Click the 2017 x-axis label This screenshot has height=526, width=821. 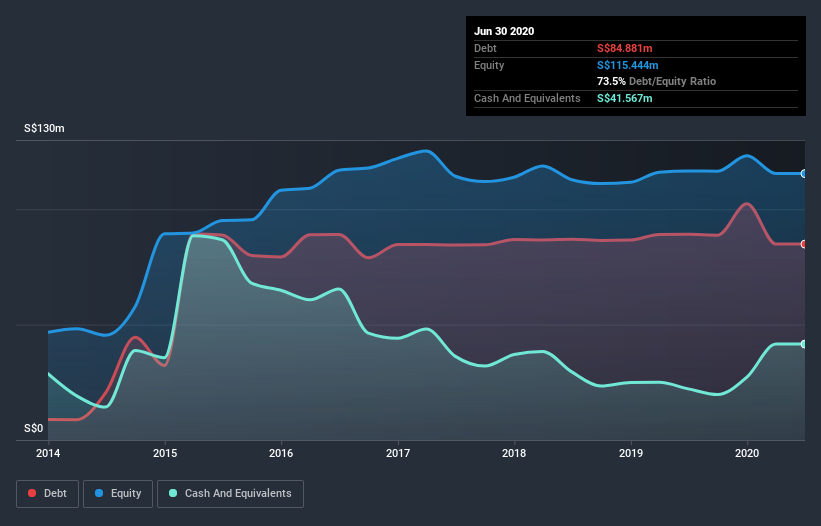point(398,453)
